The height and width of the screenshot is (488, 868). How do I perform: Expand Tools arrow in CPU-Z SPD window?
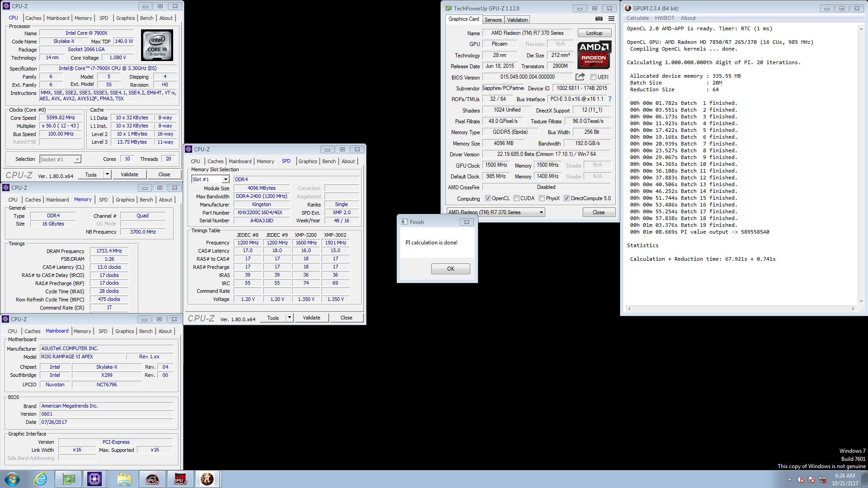click(x=289, y=318)
